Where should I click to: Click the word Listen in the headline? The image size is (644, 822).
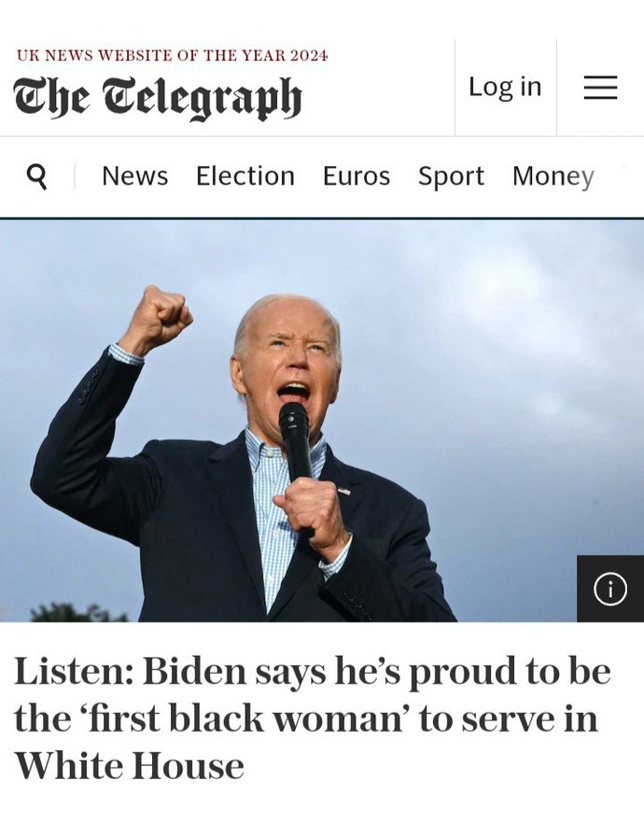[x=73, y=671]
